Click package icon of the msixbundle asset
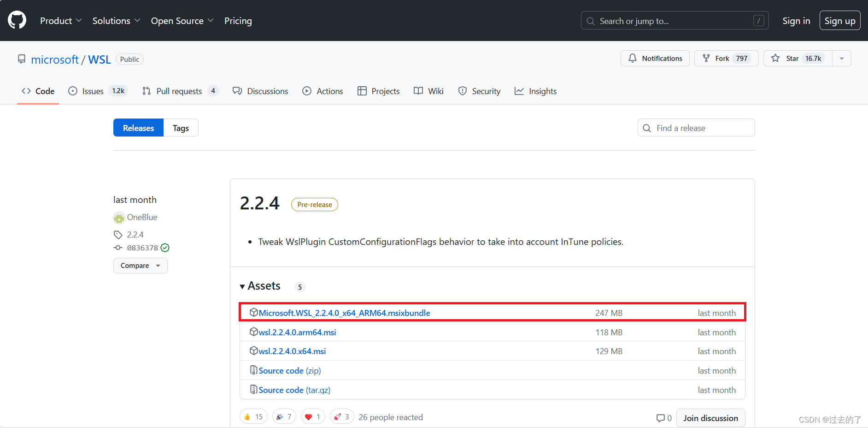This screenshot has width=868, height=428. click(x=253, y=312)
